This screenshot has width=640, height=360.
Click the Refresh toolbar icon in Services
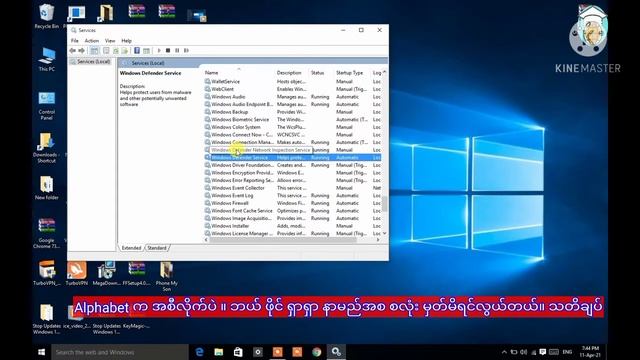(116, 51)
